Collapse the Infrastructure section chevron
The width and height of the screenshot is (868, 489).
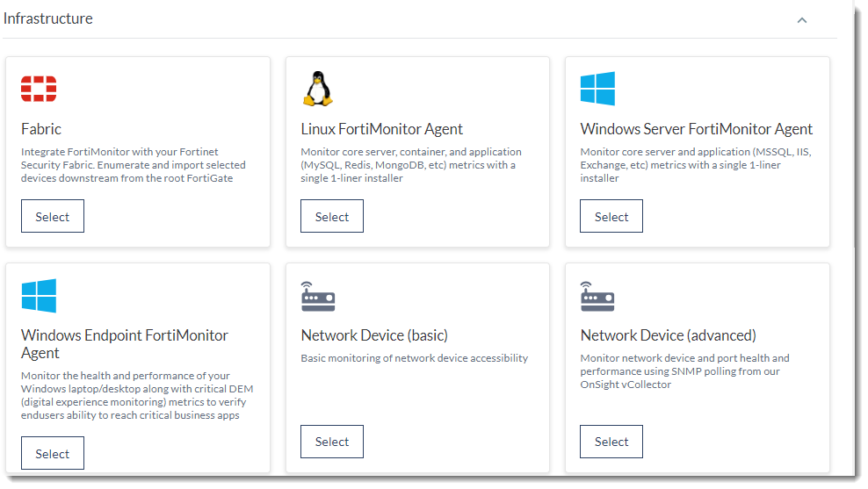801,20
